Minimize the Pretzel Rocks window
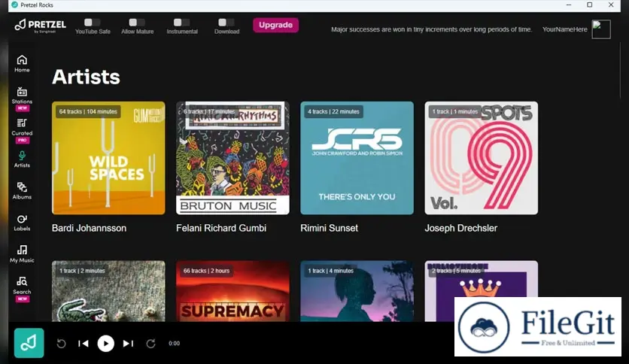Image resolution: width=629 pixels, height=364 pixels. coord(568,5)
